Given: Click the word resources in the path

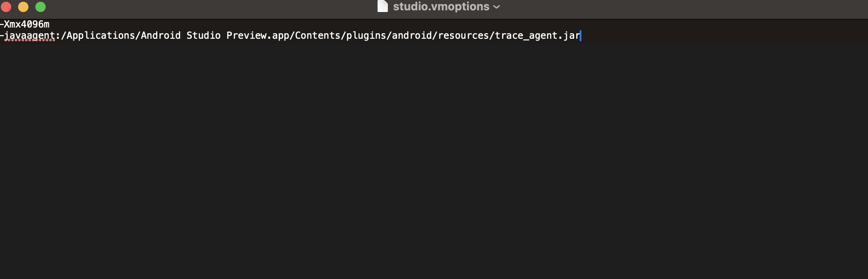Looking at the screenshot, I should 463,36.
